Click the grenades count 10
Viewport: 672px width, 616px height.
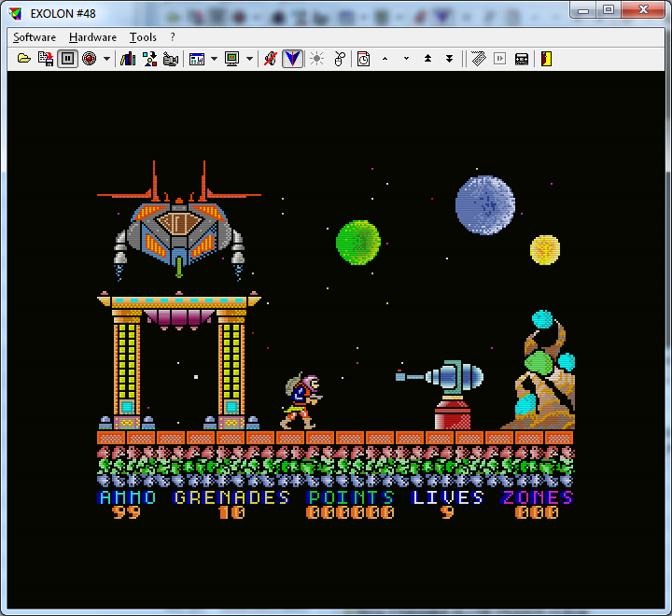click(231, 512)
